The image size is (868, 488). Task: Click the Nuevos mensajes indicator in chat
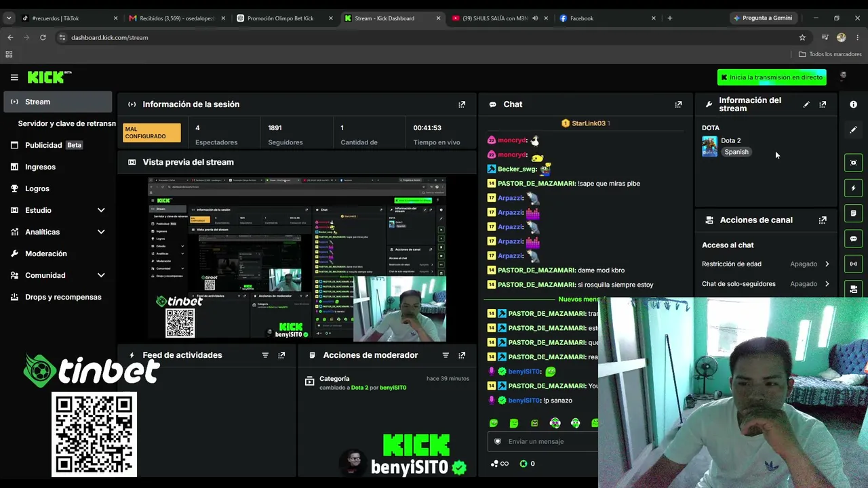coord(578,299)
